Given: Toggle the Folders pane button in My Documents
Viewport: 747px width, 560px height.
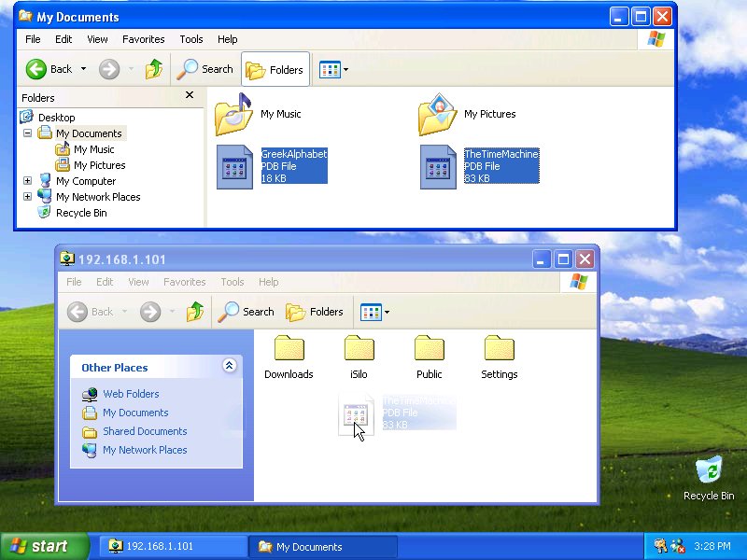Looking at the screenshot, I should (275, 69).
